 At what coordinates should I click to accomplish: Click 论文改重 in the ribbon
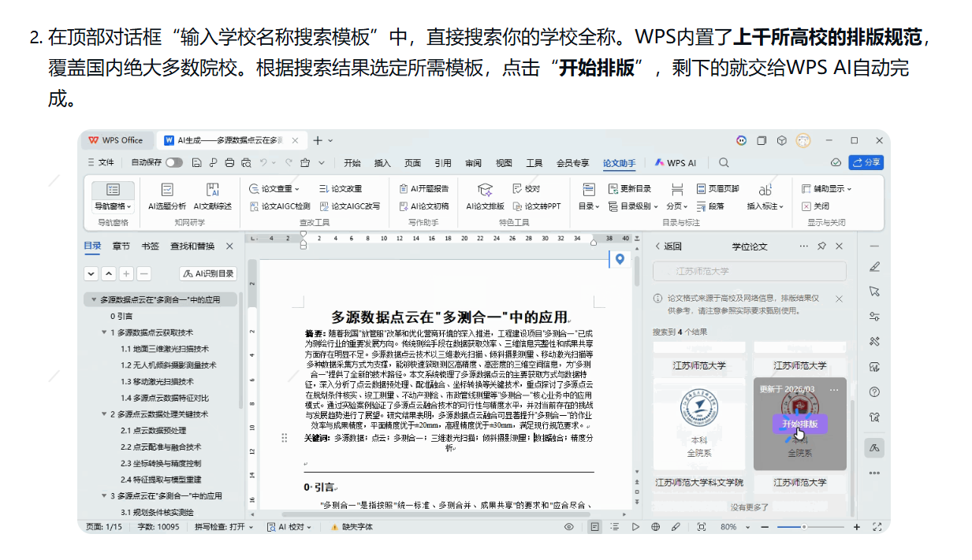point(341,189)
